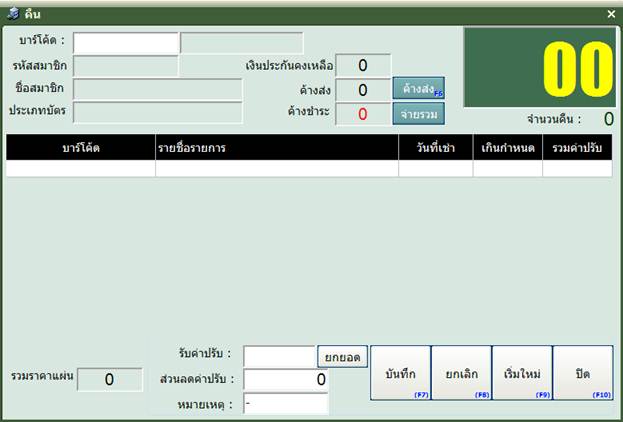Close the คืน window with the X
This screenshot has height=422, width=623.
pyautogui.click(x=611, y=14)
